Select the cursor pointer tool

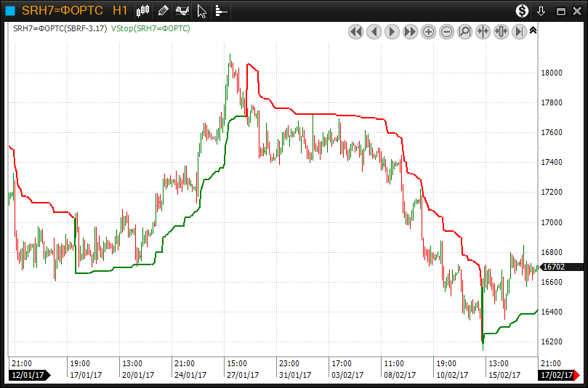pyautogui.click(x=202, y=10)
